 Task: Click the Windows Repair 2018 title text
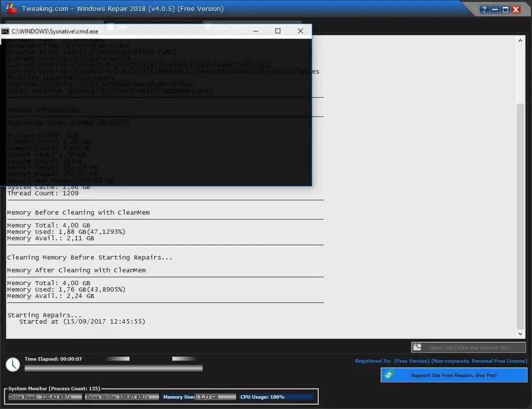[123, 8]
